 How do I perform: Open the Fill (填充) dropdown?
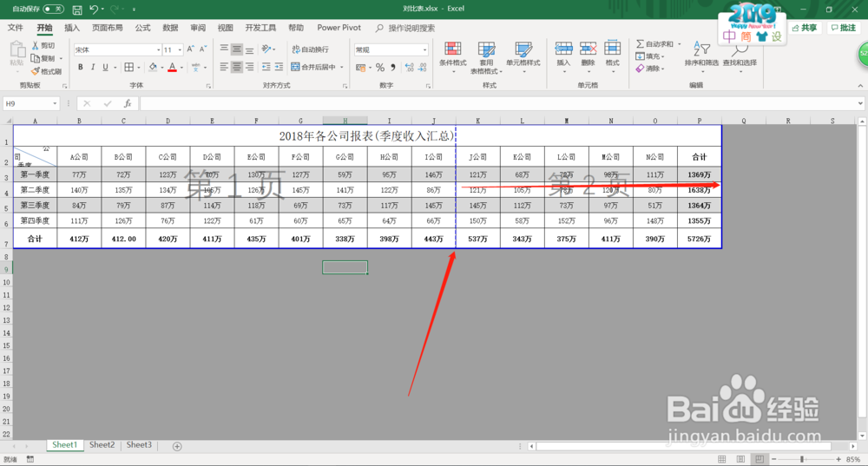(x=650, y=56)
